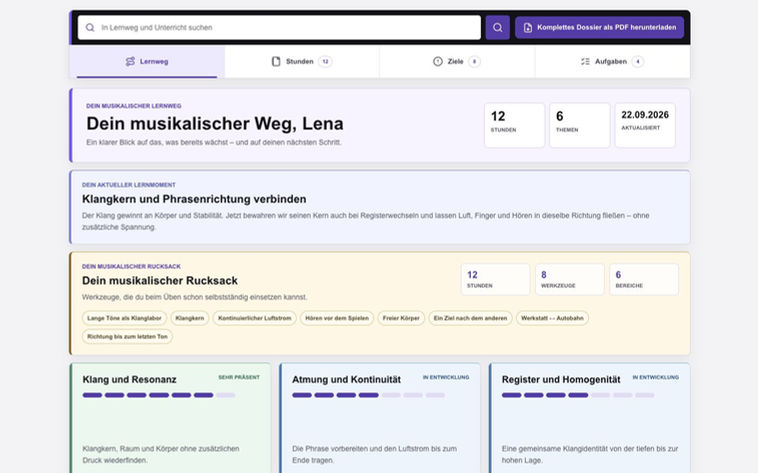Click heading 'Dein musikalischer Weg, Lena'
The height and width of the screenshot is (473, 758).
(215, 124)
